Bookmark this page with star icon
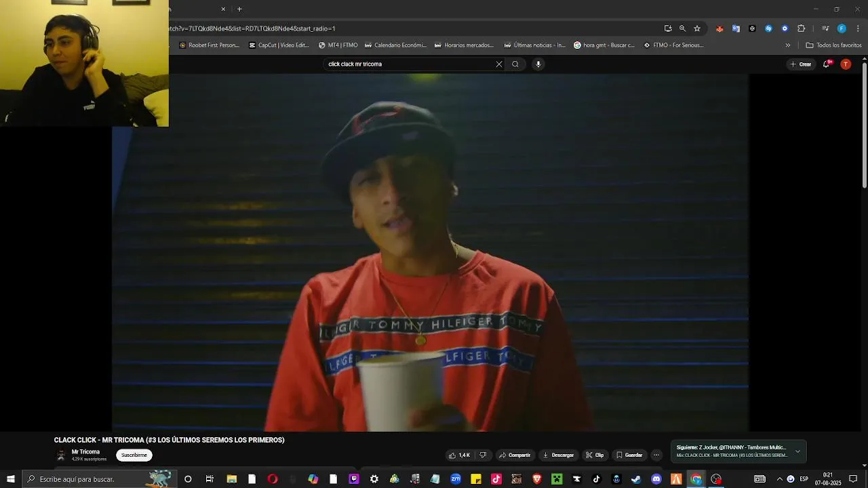Viewport: 868px width, 488px height. (697, 28)
